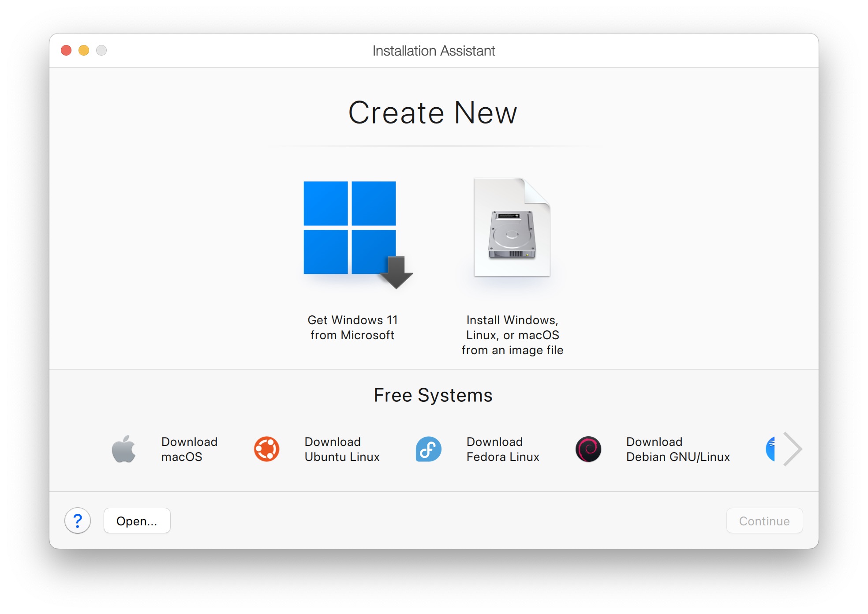This screenshot has height=614, width=868.
Task: Click the orange Ubuntu logo icon
Action: click(266, 449)
